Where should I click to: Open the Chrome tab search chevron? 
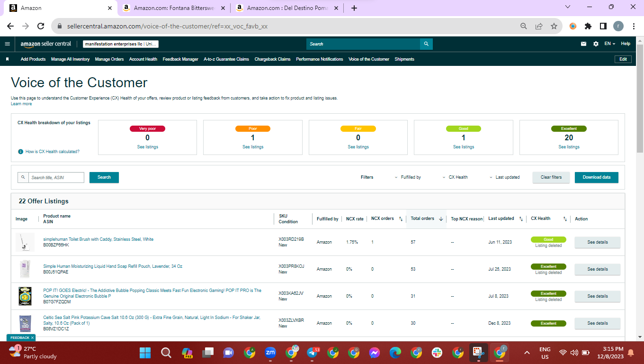tap(569, 7)
